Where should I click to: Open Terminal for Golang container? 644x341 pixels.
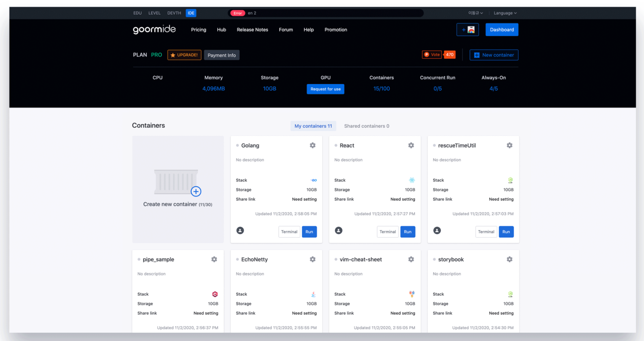pyautogui.click(x=289, y=232)
